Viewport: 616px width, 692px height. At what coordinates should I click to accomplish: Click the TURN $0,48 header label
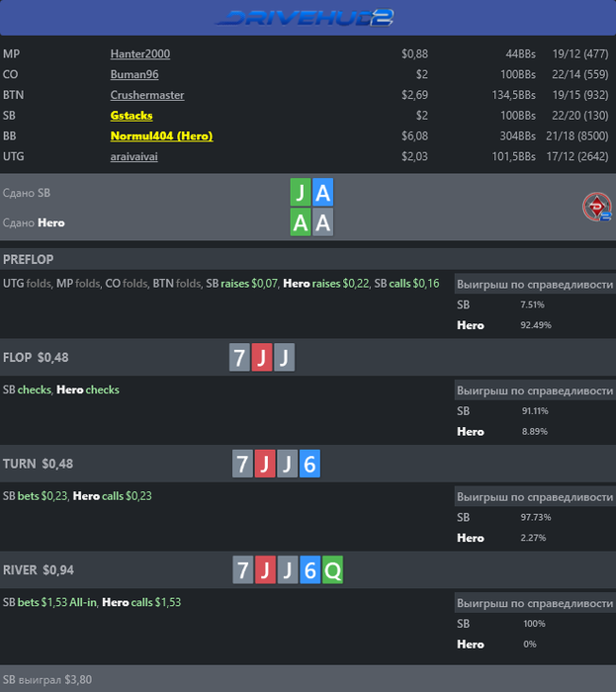tap(38, 464)
